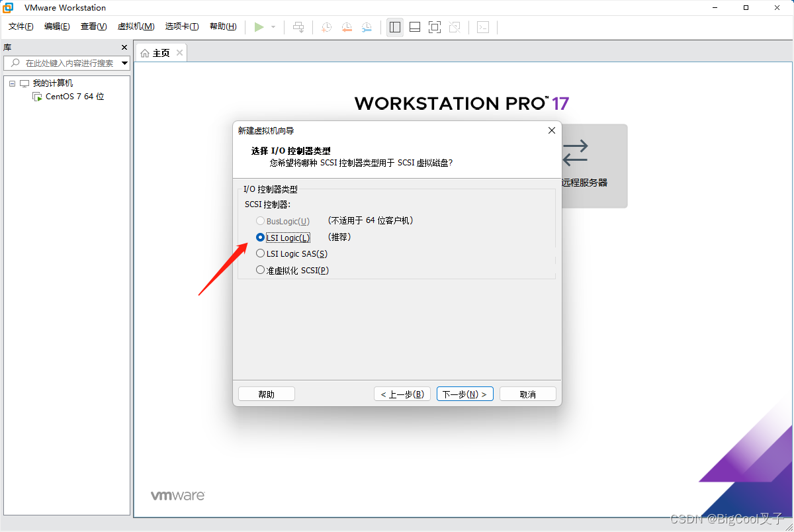Click the 下一步(N) next button
The image size is (794, 532).
(x=465, y=394)
